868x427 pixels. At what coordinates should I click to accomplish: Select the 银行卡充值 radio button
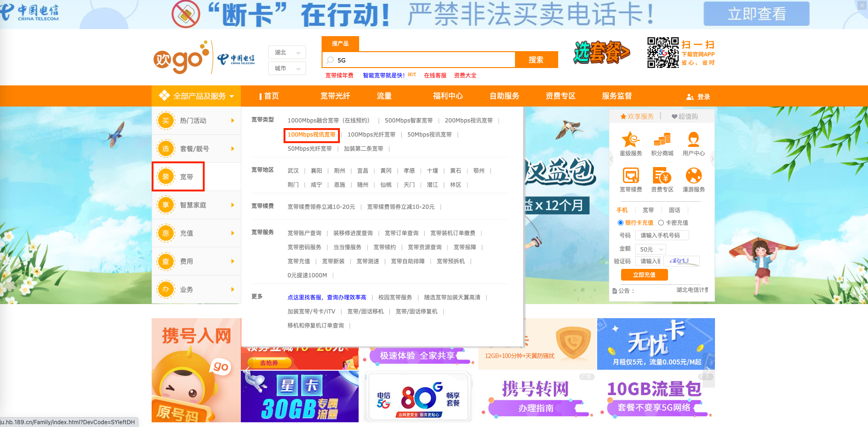pos(620,223)
